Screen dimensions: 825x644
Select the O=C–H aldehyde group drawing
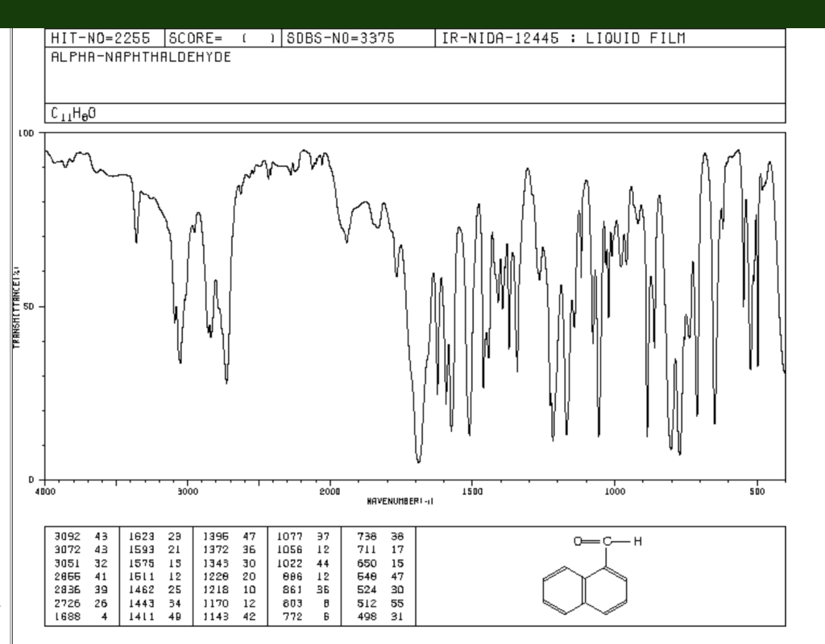(x=608, y=541)
